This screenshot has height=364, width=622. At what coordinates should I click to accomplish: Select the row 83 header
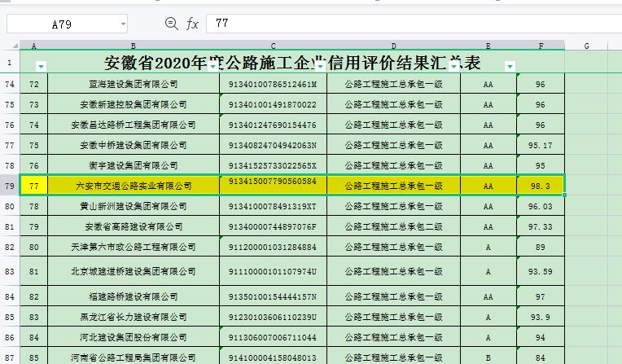pyautogui.click(x=10, y=271)
